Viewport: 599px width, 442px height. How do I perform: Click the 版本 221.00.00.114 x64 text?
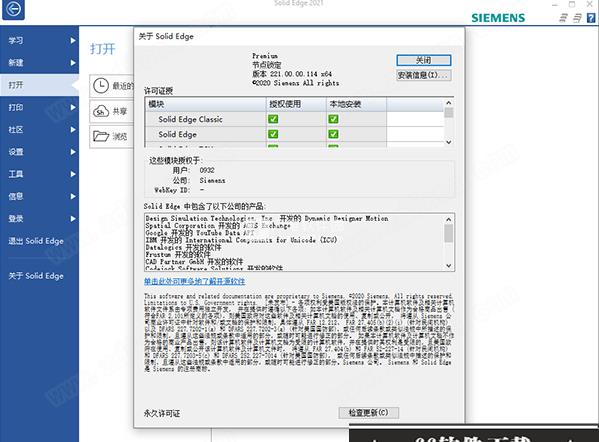click(292, 74)
